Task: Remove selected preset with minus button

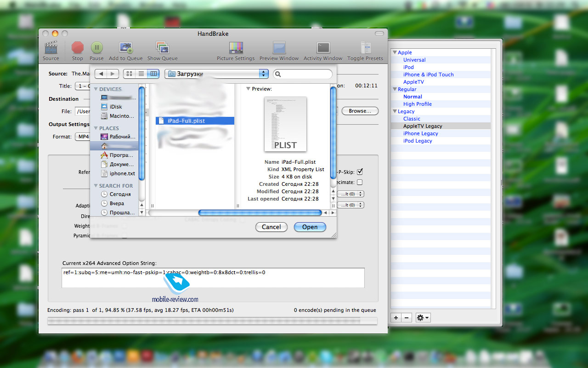Action: [406, 317]
